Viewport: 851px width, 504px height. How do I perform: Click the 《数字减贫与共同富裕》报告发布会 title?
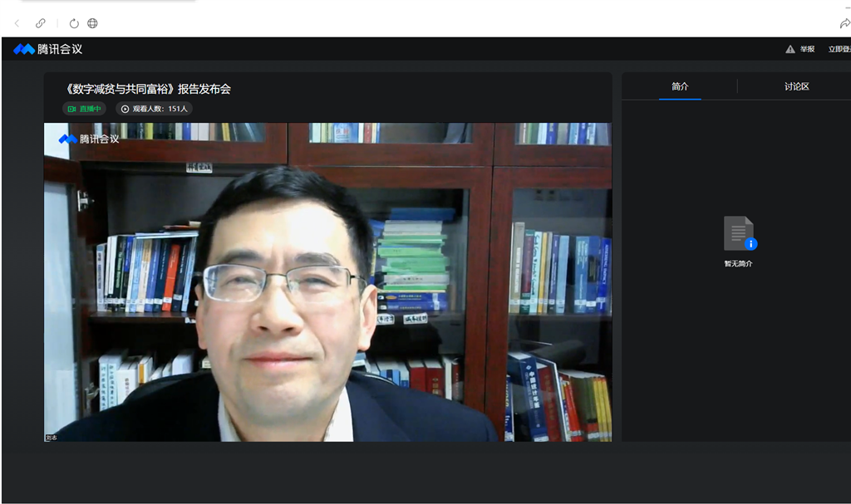click(x=148, y=89)
